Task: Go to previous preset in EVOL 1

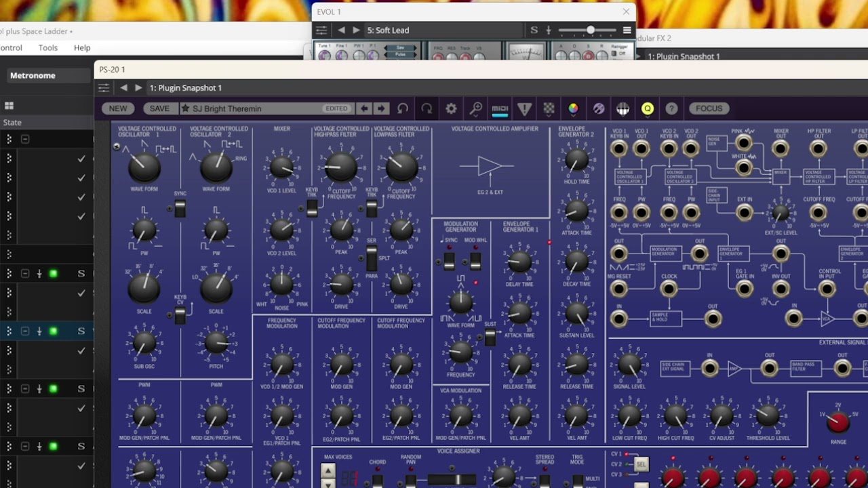Action: [x=341, y=30]
